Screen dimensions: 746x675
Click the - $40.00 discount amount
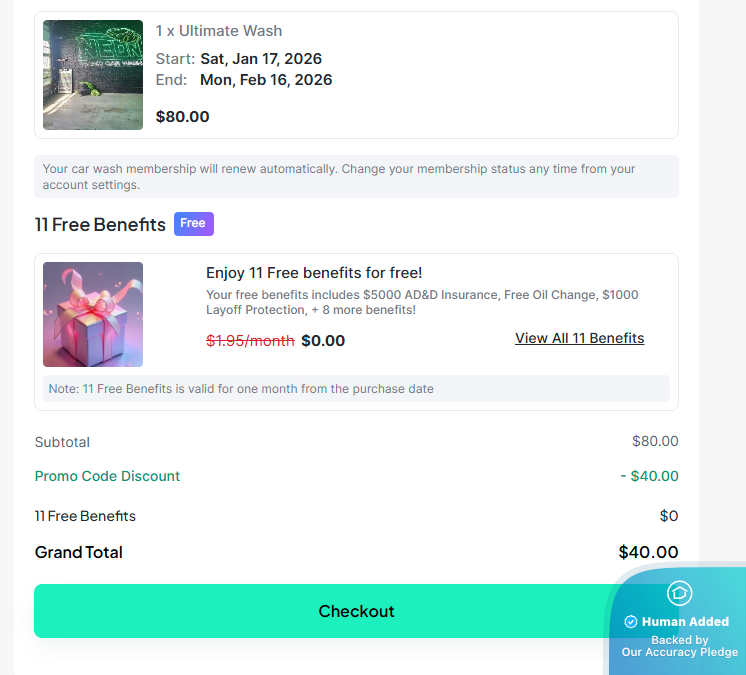(x=649, y=476)
